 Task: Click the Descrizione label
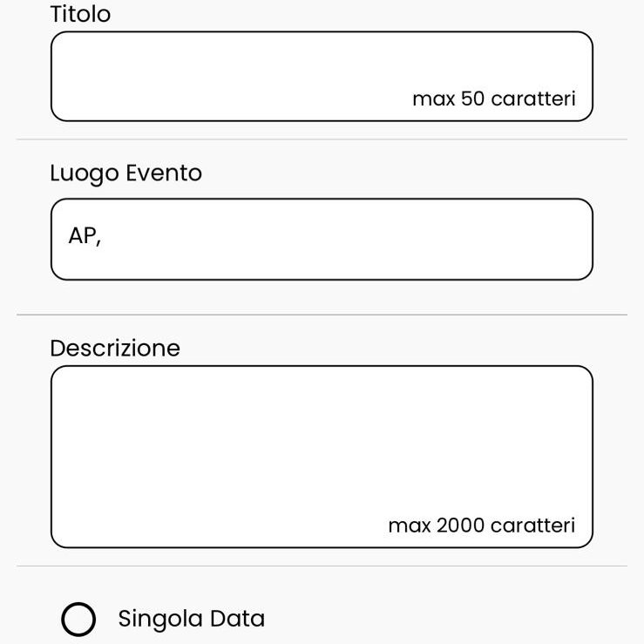point(115,349)
